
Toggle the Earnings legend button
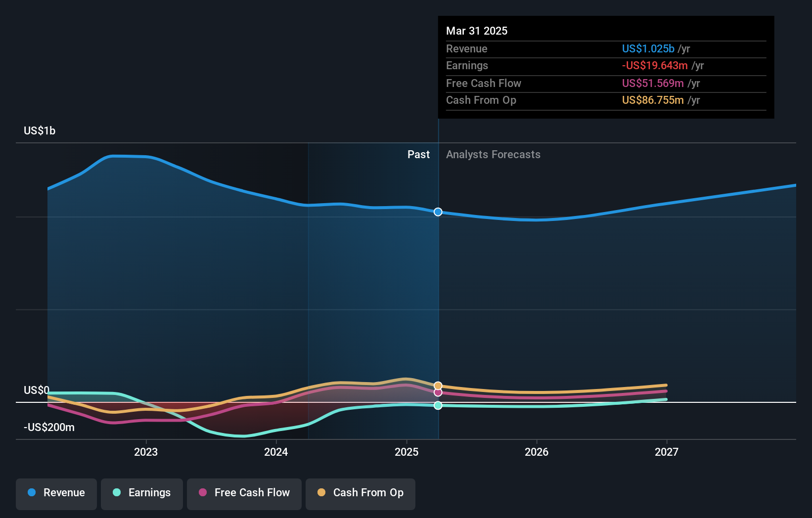click(x=142, y=494)
